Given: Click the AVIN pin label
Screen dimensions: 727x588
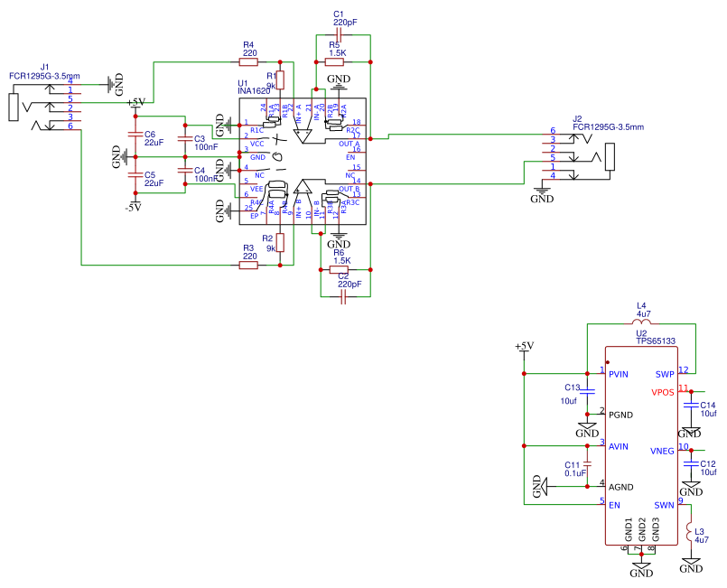Looking at the screenshot, I should pos(619,446).
